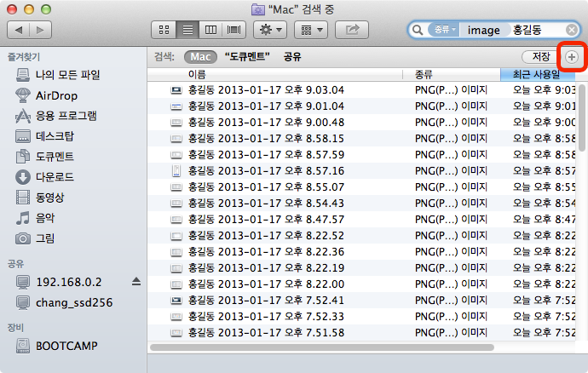Click the vertical scrollbar thumb
The height and width of the screenshot is (373, 588).
point(582,118)
